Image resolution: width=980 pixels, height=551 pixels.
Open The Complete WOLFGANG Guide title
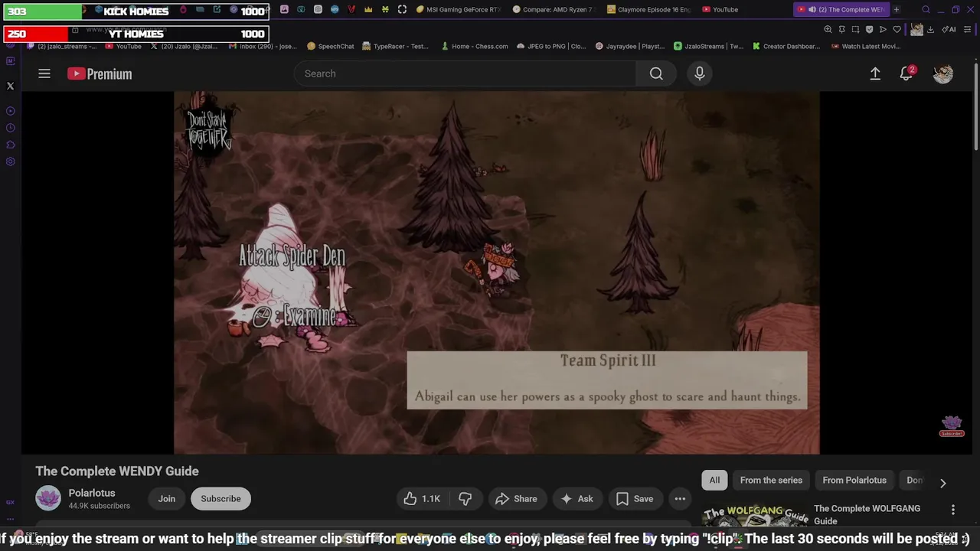pos(867,514)
